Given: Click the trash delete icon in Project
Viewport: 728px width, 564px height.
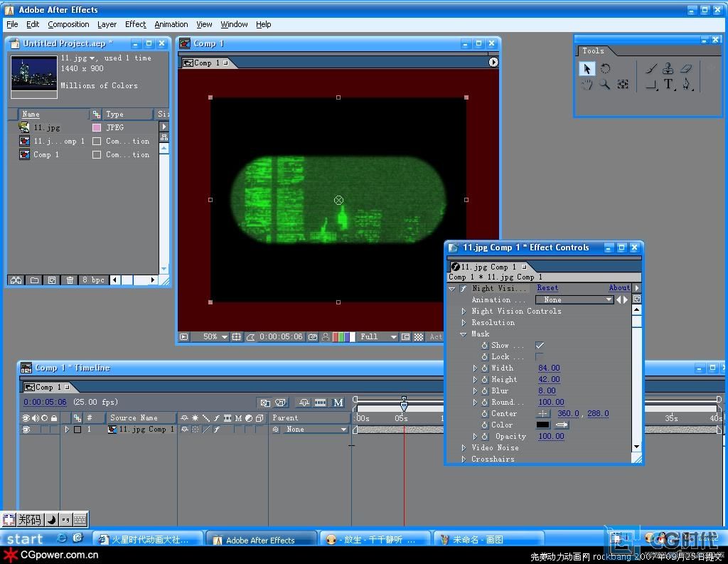Looking at the screenshot, I should 70,280.
